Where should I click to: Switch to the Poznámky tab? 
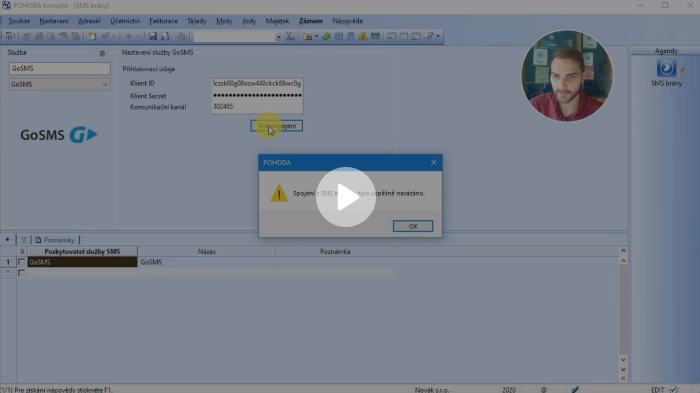tap(55, 240)
